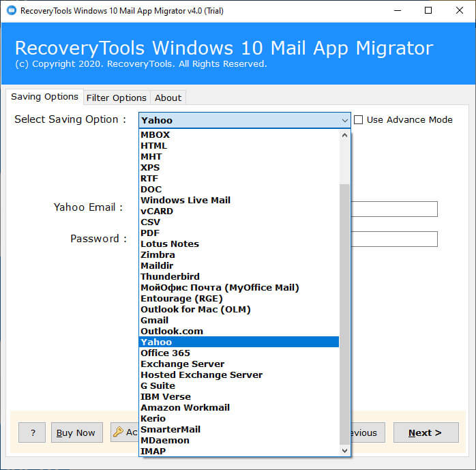Minimize the Mail App Migrator window

[x=398, y=11]
